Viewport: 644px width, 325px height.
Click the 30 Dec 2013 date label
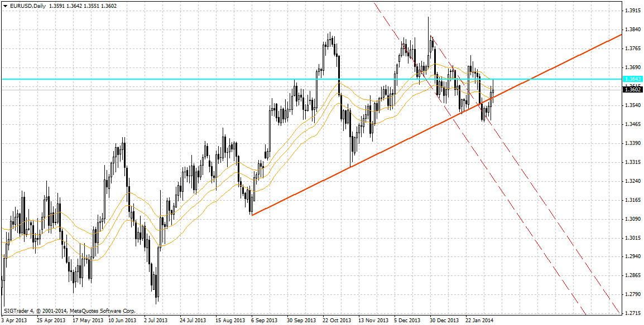coord(444,320)
